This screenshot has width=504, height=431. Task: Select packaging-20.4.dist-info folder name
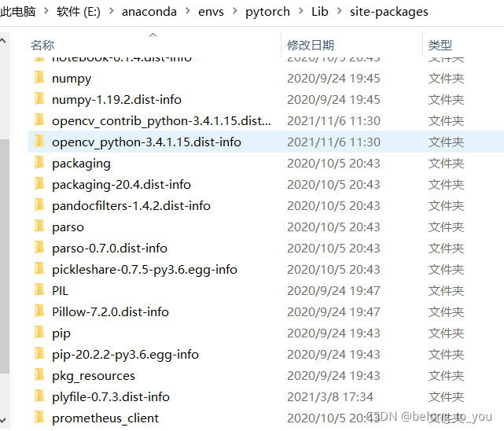pyautogui.click(x=122, y=185)
